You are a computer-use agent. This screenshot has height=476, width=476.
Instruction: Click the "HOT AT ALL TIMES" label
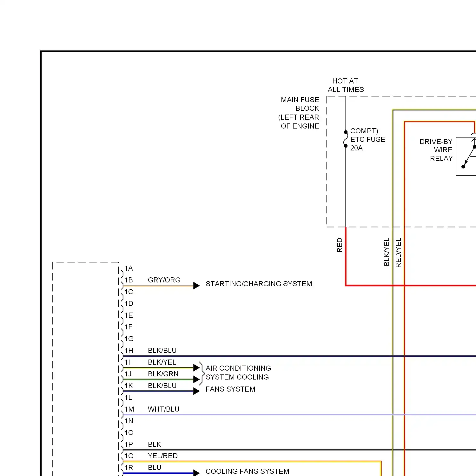click(x=346, y=85)
